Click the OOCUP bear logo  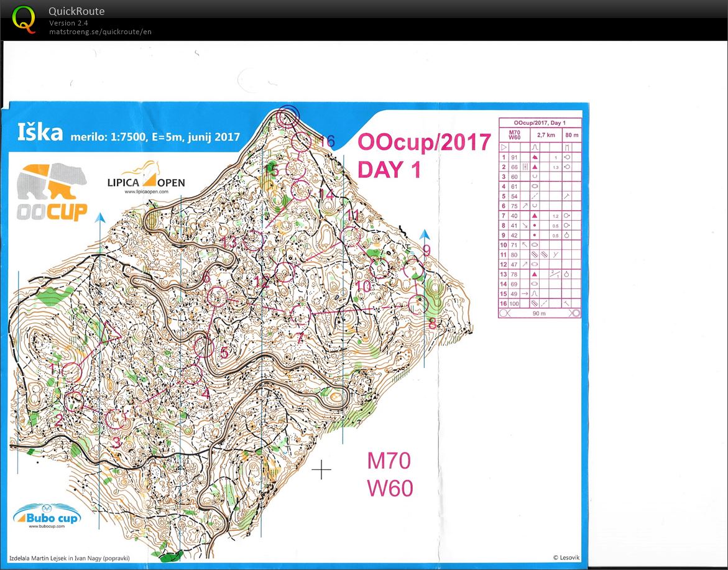52,191
